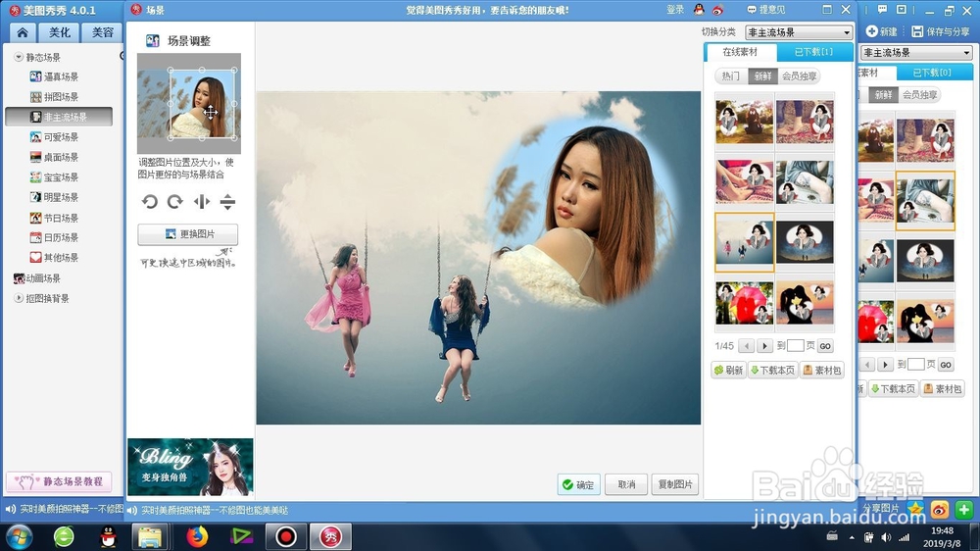Click the screen recorder taskbar icon

tap(285, 536)
